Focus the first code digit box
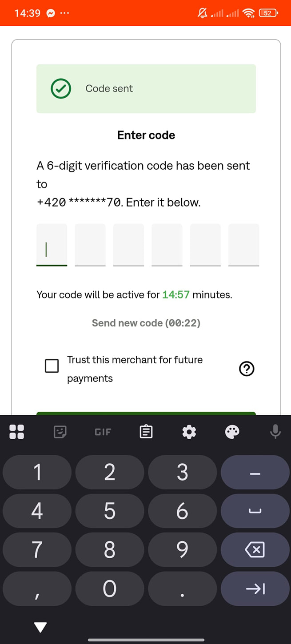291x644 pixels. click(52, 245)
